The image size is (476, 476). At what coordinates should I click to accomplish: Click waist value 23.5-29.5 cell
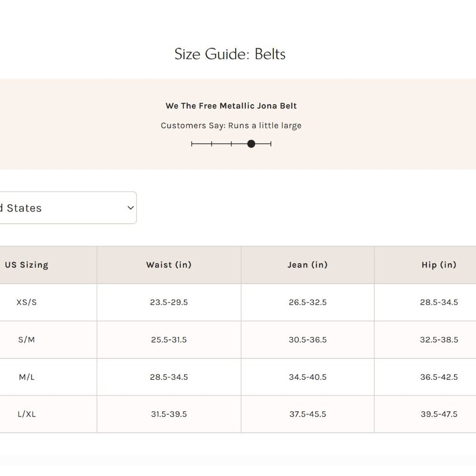pos(169,302)
